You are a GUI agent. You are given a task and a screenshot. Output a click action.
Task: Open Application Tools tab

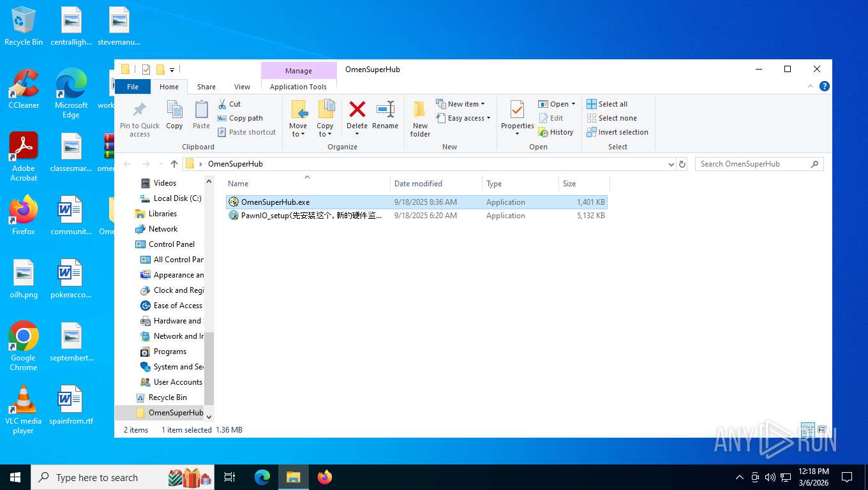pos(298,87)
